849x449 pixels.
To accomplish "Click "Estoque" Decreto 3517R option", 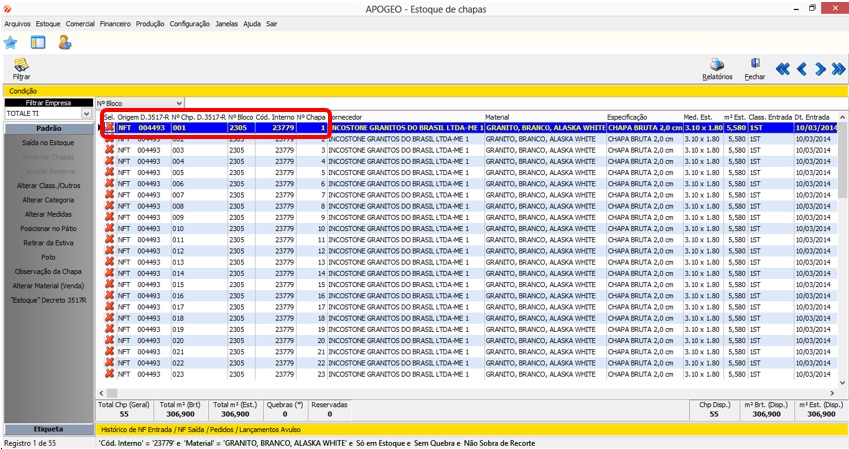I will [48, 300].
